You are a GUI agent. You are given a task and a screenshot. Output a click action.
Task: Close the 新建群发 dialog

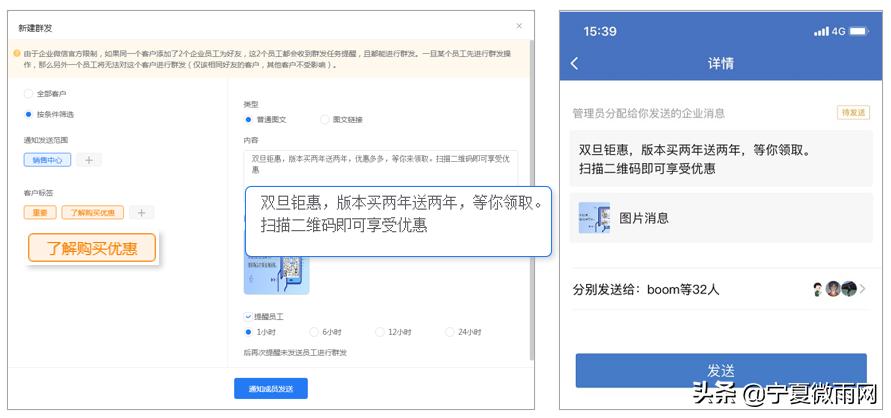(x=519, y=26)
